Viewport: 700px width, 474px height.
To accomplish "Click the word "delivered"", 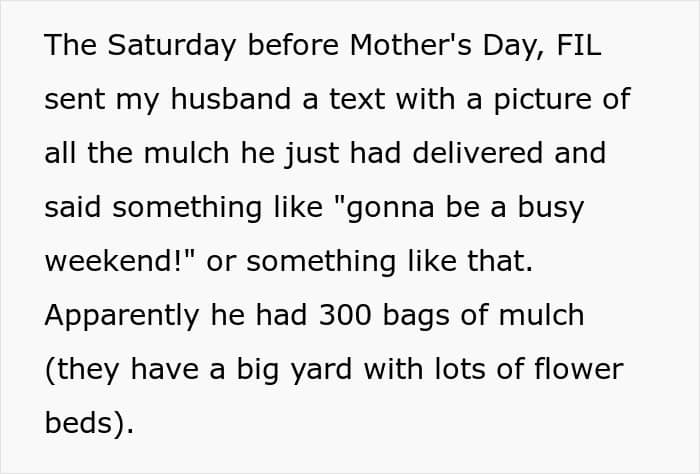I will click(478, 153).
